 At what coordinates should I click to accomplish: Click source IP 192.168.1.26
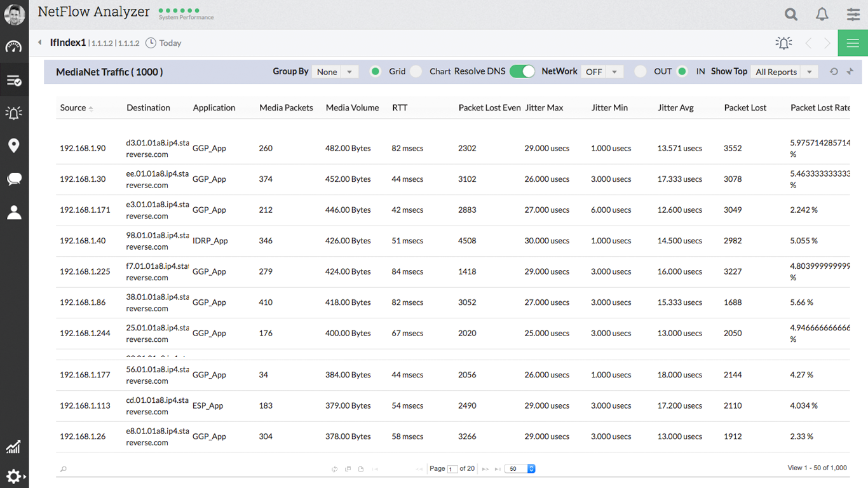(x=83, y=437)
